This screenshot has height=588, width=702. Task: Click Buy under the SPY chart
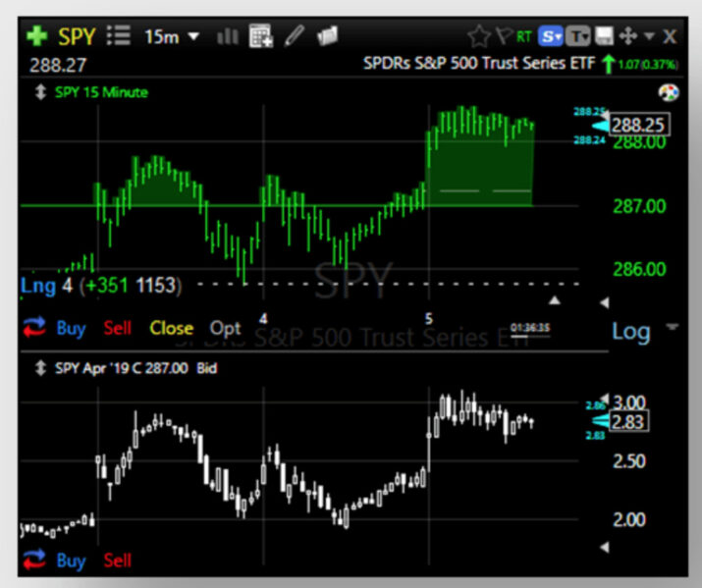(71, 328)
